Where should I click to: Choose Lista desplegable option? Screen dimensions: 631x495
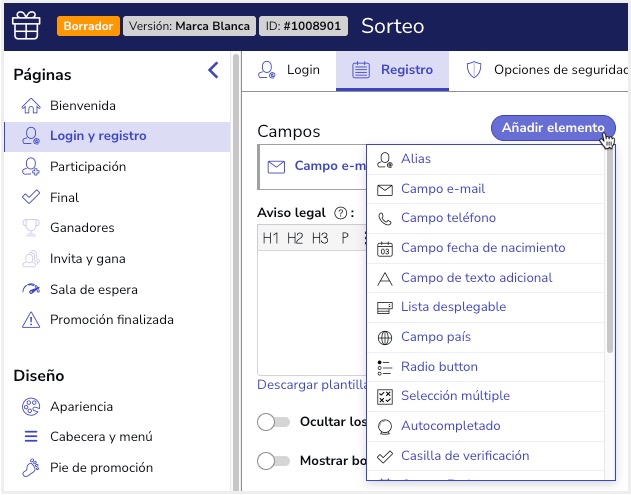[486, 307]
